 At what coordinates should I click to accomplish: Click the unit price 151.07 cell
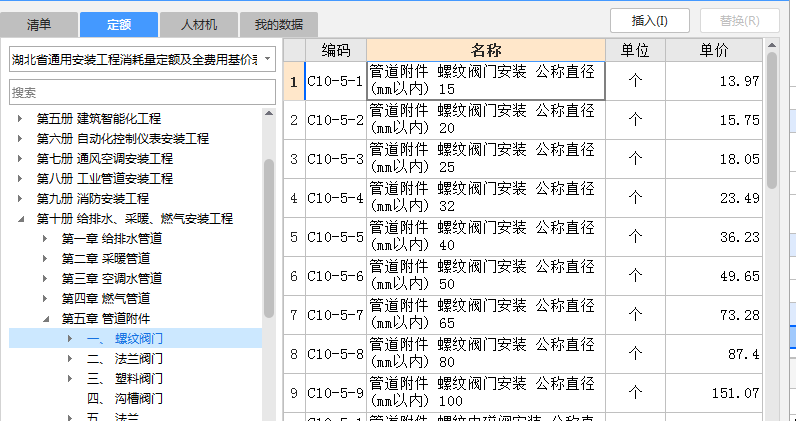pyautogui.click(x=714, y=393)
